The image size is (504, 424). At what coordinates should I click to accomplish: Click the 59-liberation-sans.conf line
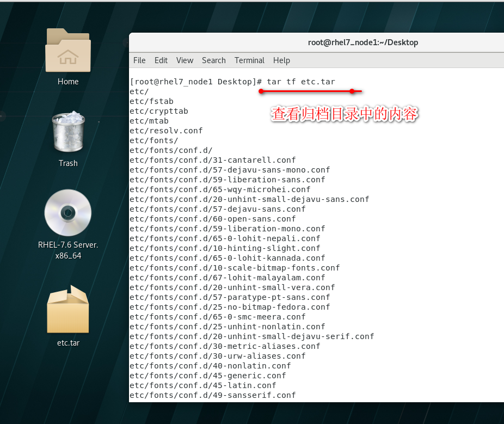tap(228, 180)
